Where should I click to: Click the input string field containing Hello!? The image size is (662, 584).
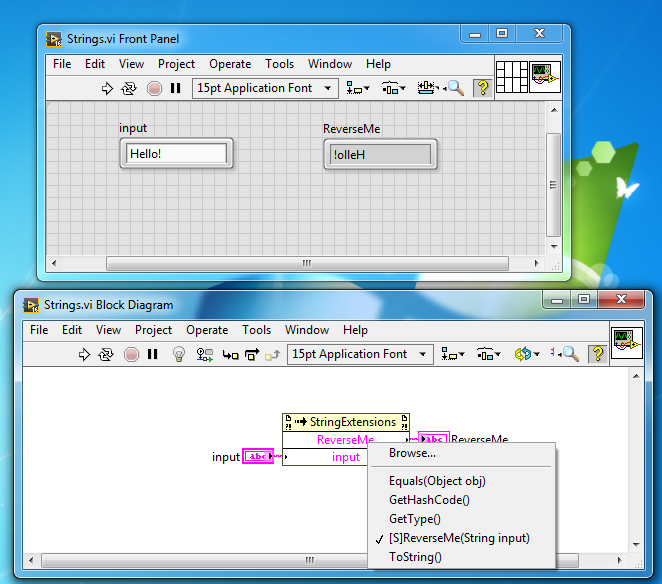pos(176,154)
